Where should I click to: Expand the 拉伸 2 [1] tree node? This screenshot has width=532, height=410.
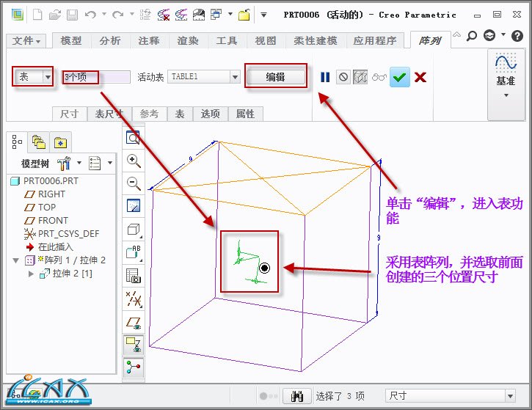coord(31,274)
